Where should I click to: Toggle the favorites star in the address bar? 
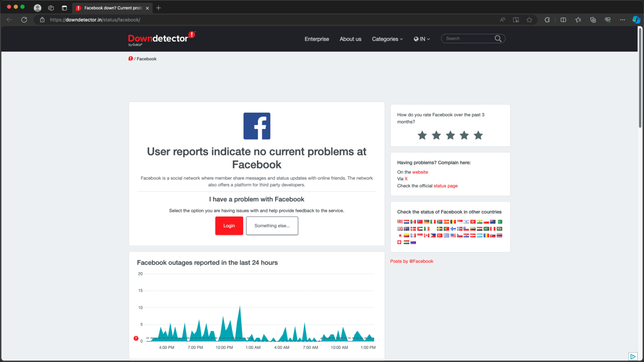coord(530,19)
